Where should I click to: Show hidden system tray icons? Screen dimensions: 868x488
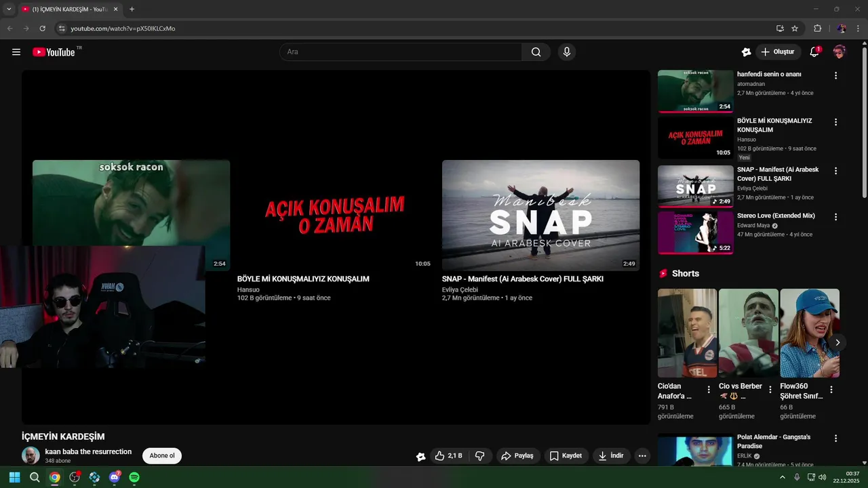[782, 477]
